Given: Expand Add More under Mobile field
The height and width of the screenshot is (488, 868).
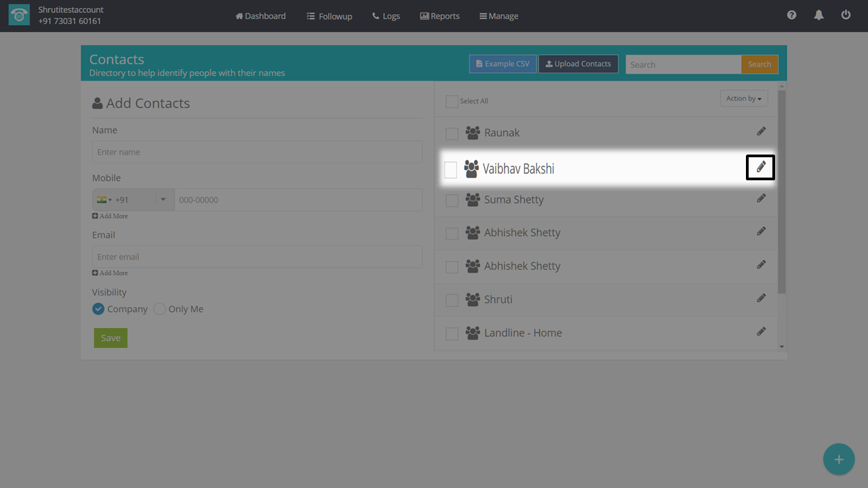Looking at the screenshot, I should (110, 216).
